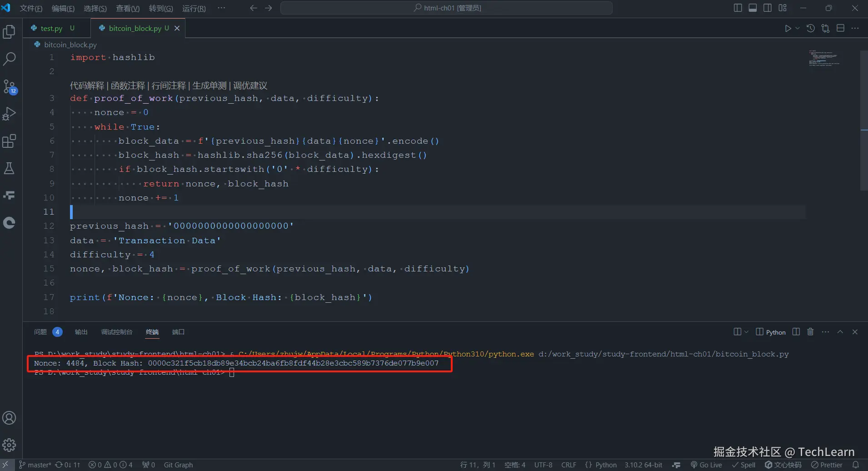Open the indentation setting 空格: 4
868x471 pixels.
point(515,465)
